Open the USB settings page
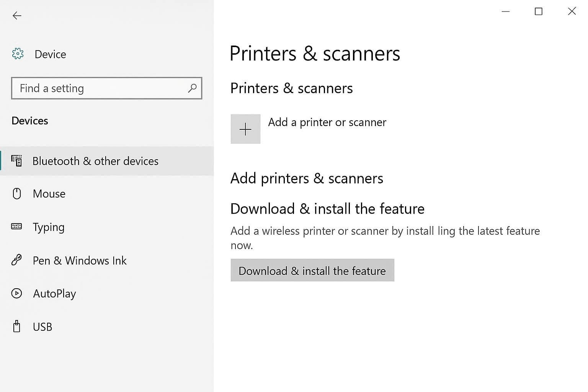This screenshot has height=392, width=588. [42, 326]
